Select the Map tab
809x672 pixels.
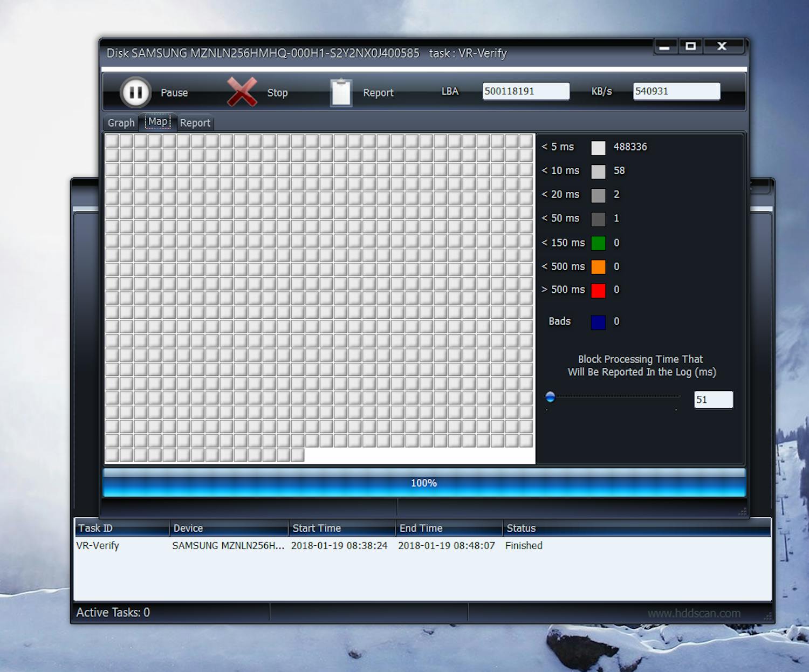(x=157, y=122)
